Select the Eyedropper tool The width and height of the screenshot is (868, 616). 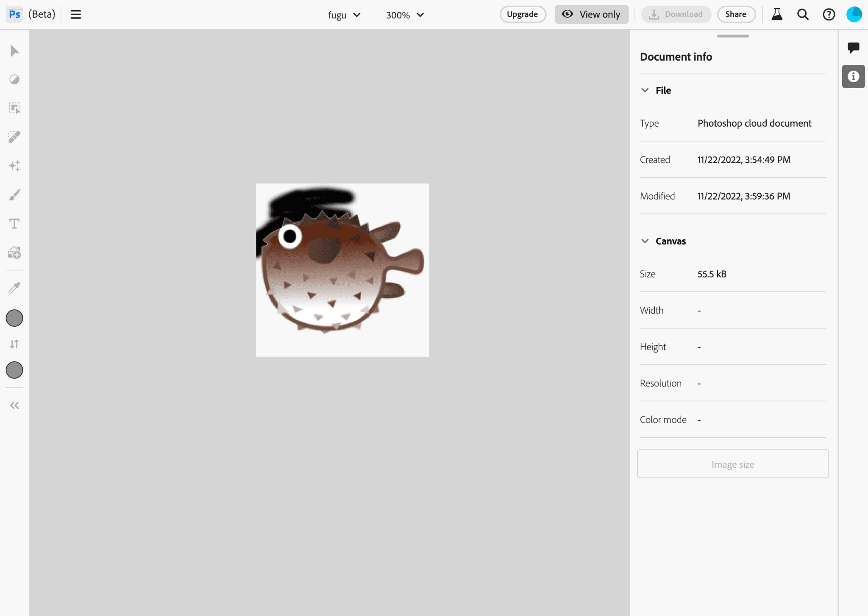pyautogui.click(x=15, y=288)
